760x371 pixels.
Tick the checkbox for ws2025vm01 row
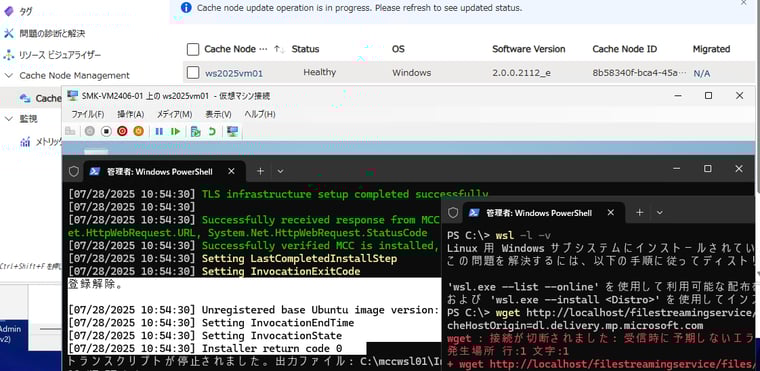(x=193, y=73)
